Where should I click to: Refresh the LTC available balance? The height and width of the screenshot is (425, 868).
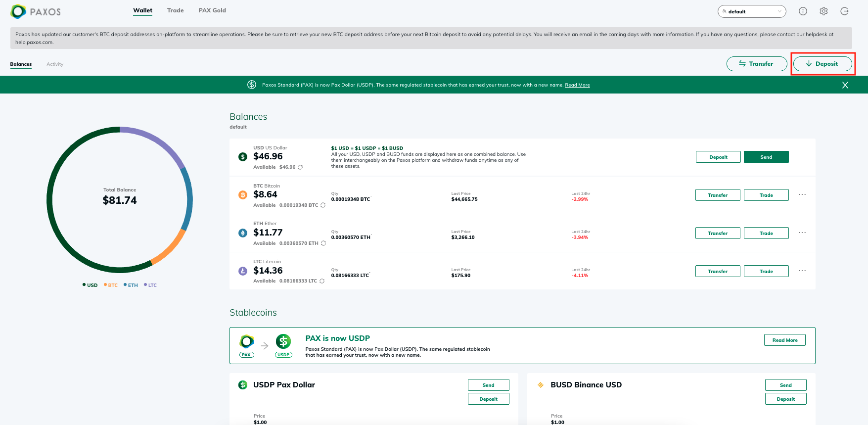point(322,281)
